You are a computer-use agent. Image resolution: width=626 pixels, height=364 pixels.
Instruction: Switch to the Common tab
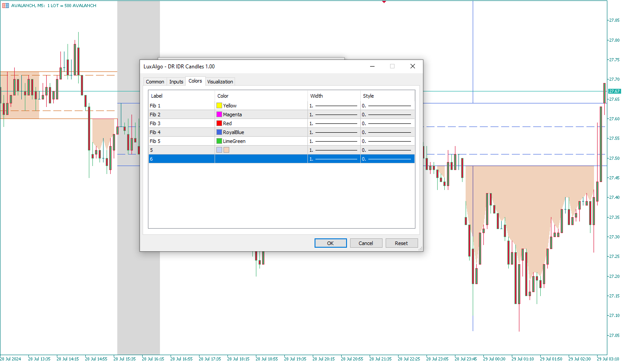click(x=155, y=82)
